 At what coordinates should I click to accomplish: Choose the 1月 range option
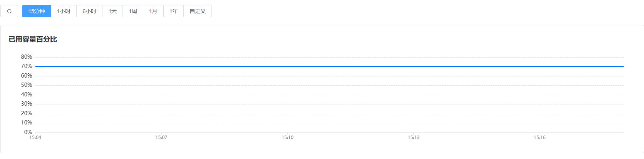tap(153, 11)
